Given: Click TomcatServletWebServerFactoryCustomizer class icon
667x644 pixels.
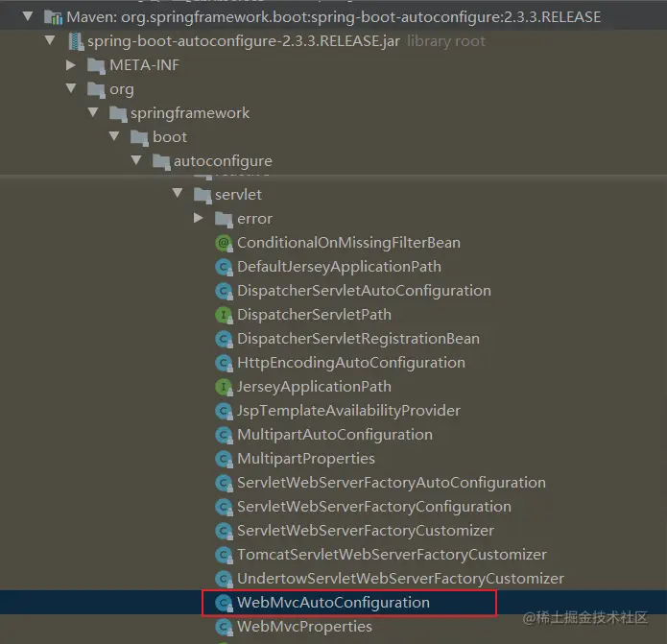Looking at the screenshot, I should pos(224,555).
